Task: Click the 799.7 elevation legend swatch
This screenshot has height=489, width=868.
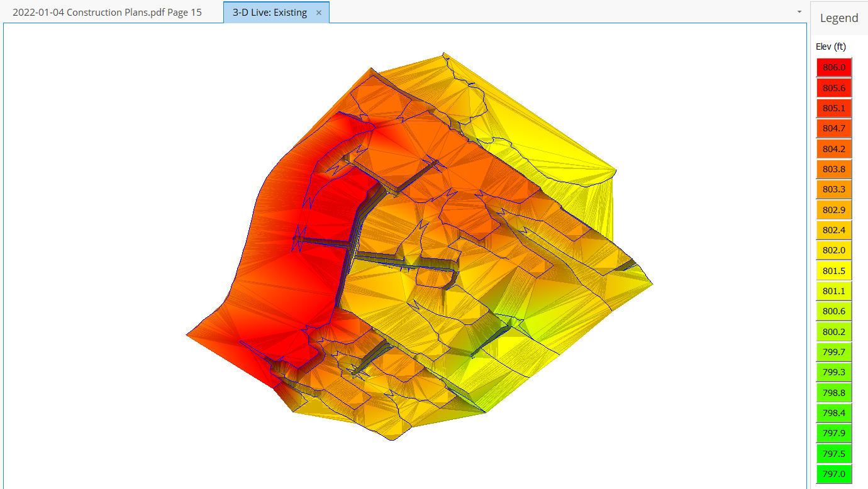Action: click(x=833, y=352)
